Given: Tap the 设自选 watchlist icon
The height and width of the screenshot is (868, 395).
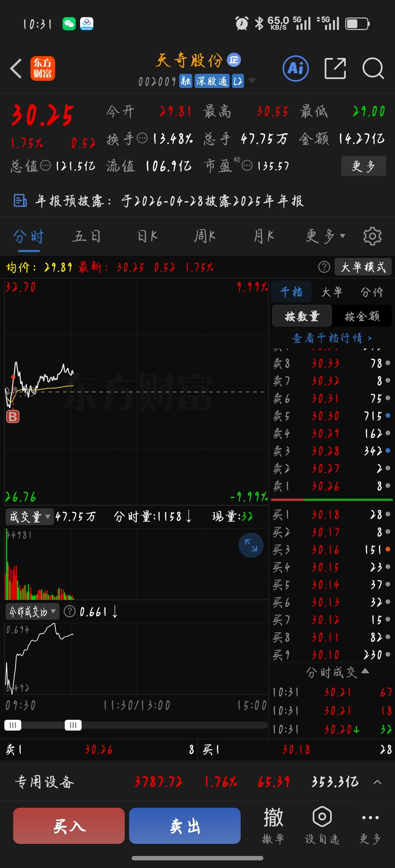Looking at the screenshot, I should click(x=322, y=825).
